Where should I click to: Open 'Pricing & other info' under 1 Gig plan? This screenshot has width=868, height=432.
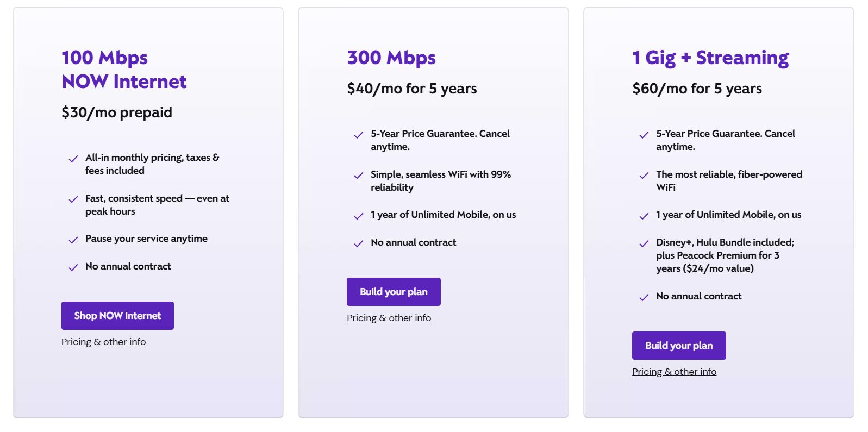click(x=674, y=371)
